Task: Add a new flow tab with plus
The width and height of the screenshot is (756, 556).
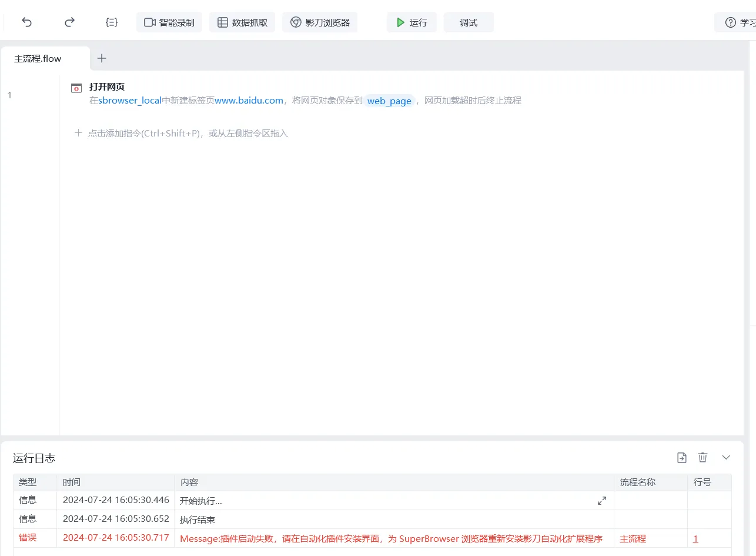Action: tap(102, 58)
